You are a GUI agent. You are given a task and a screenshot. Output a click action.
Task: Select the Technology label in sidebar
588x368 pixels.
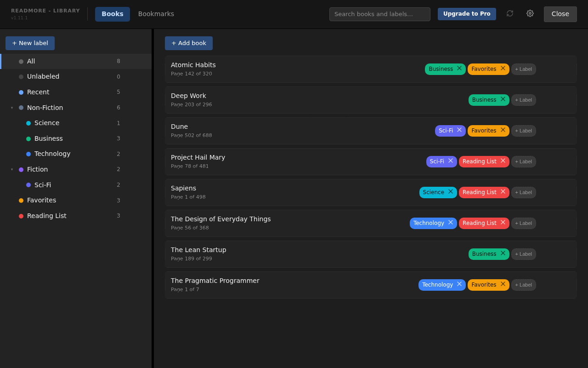pyautogui.click(x=76, y=154)
